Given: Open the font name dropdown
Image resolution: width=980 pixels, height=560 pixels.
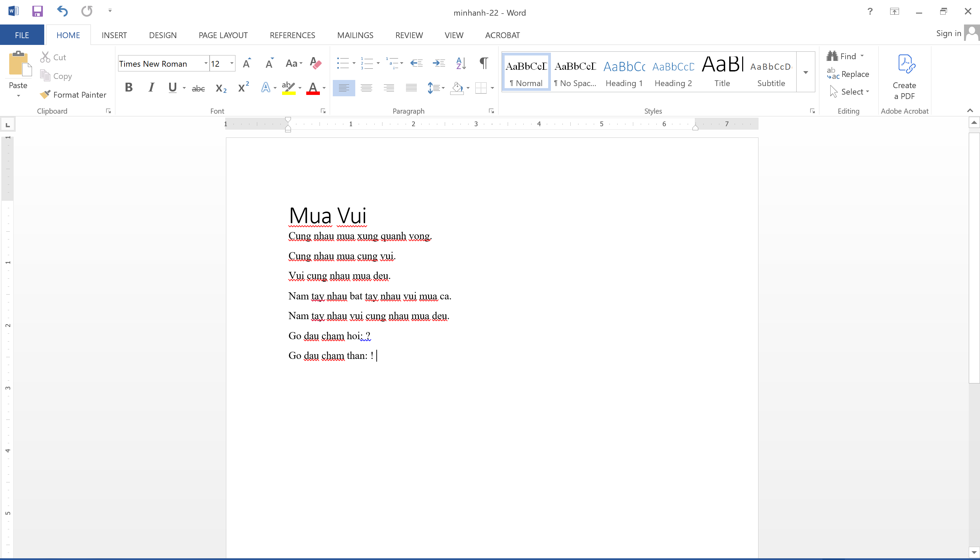Looking at the screenshot, I should click(x=206, y=64).
